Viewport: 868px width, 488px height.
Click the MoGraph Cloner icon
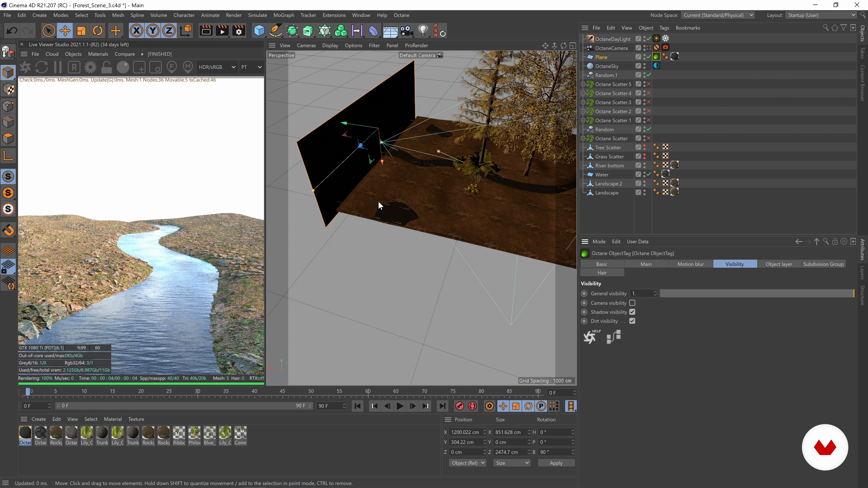[341, 31]
